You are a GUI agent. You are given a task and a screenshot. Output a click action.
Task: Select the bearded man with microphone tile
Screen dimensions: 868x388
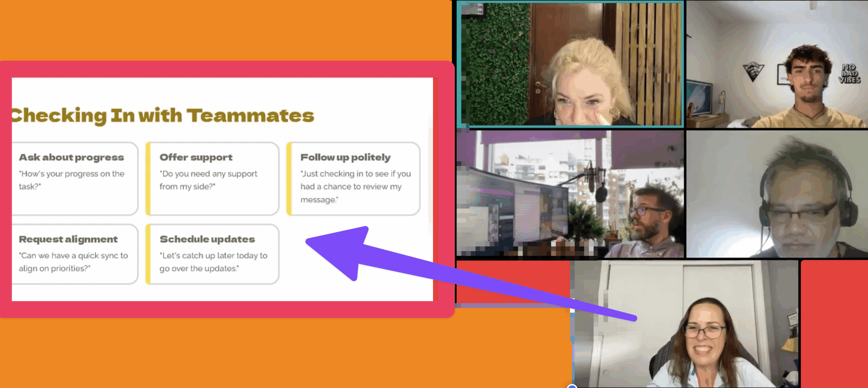570,194
